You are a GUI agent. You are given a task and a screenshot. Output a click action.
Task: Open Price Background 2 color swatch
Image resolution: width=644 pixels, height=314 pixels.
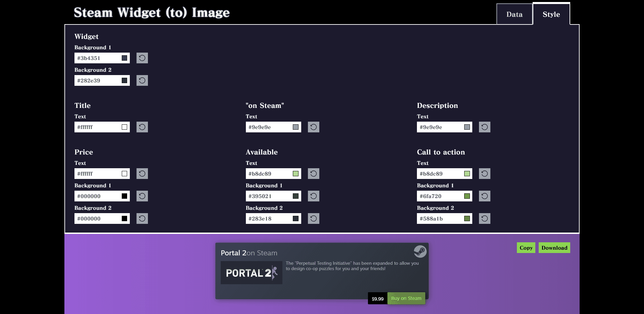(x=124, y=218)
